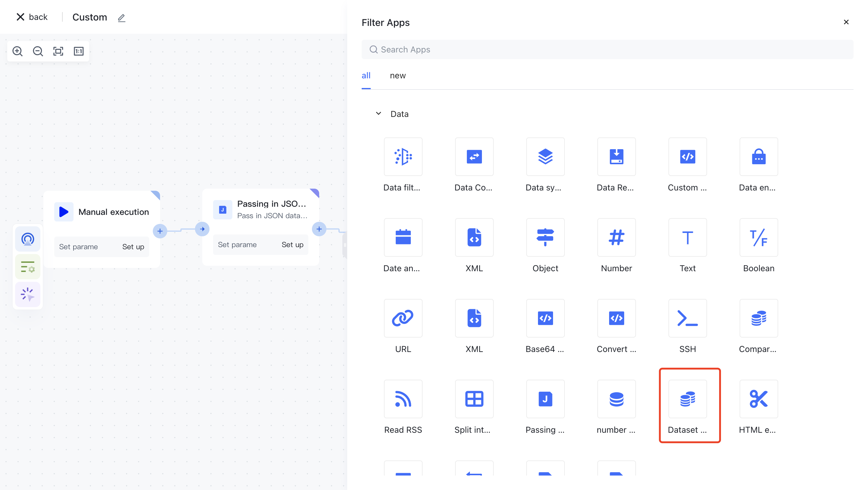Image resolution: width=868 pixels, height=490 pixels.
Task: Pick the HTML extract scissors app
Action: tap(758, 399)
